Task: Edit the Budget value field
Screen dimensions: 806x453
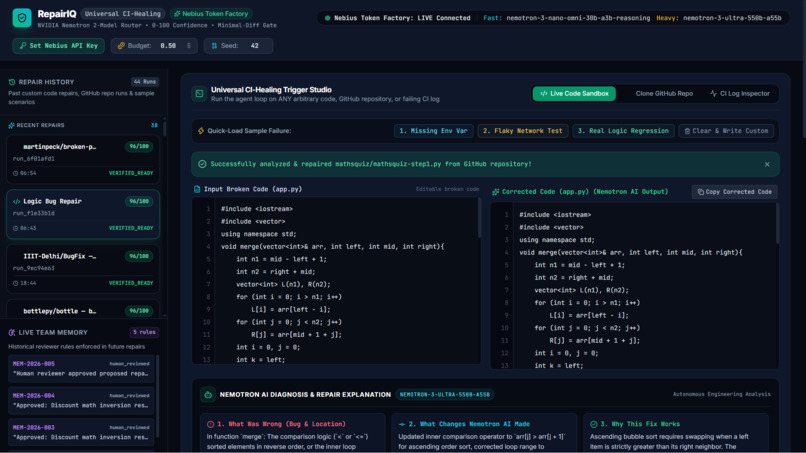Action: point(170,46)
